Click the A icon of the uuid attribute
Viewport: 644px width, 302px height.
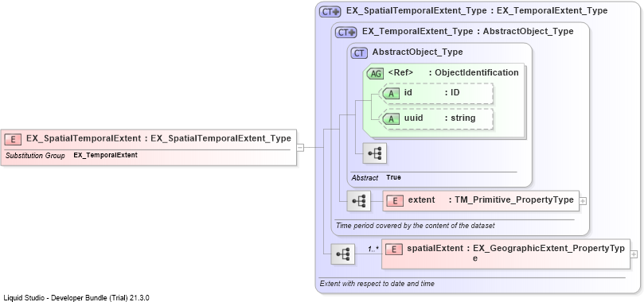[391, 119]
